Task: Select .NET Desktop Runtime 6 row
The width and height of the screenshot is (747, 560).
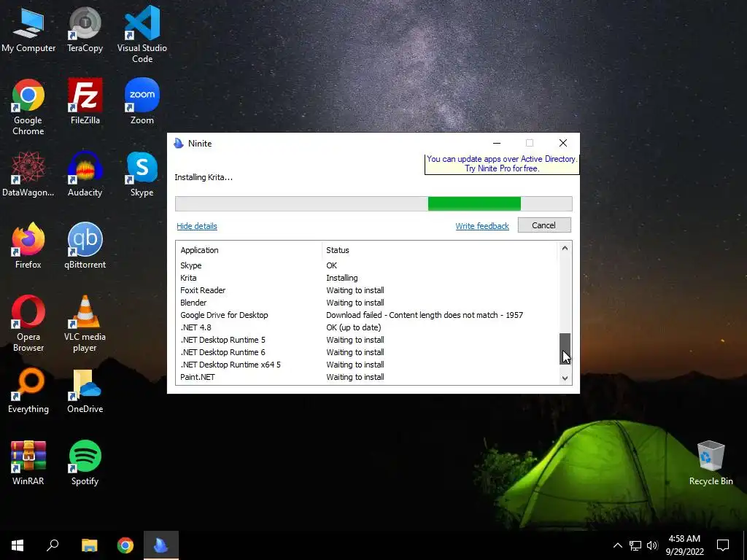Action: click(367, 352)
